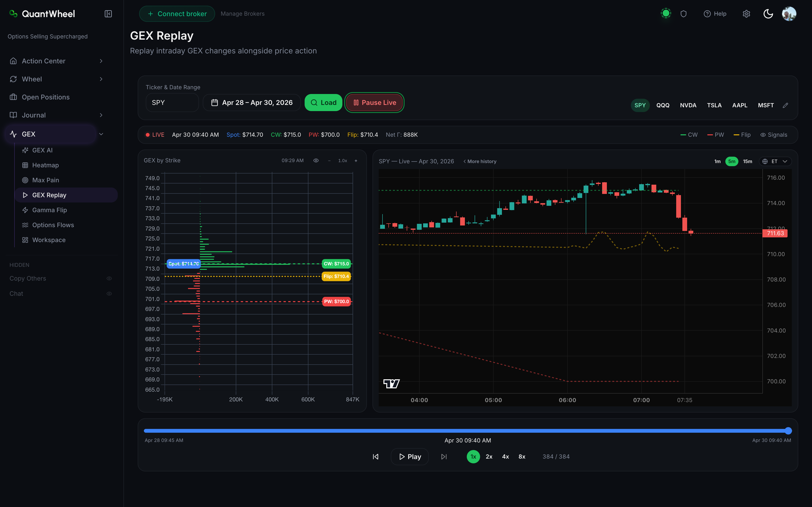Set playback speed to 2x
812x507 pixels.
point(489,457)
